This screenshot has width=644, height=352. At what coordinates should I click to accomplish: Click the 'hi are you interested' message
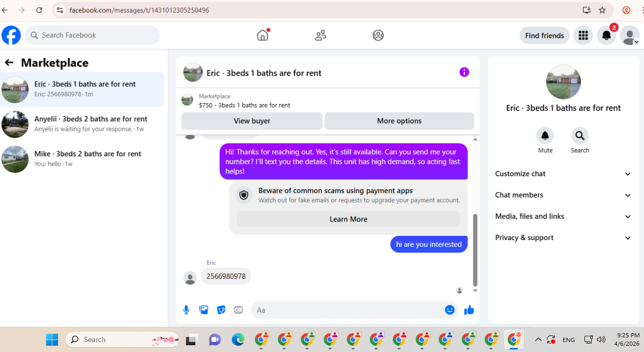point(429,244)
